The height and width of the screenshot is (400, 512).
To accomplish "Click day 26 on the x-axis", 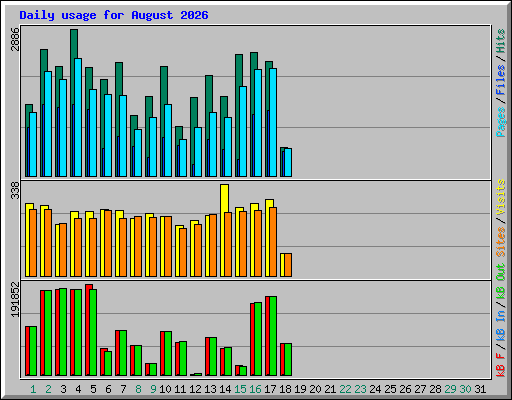I will [x=405, y=389].
